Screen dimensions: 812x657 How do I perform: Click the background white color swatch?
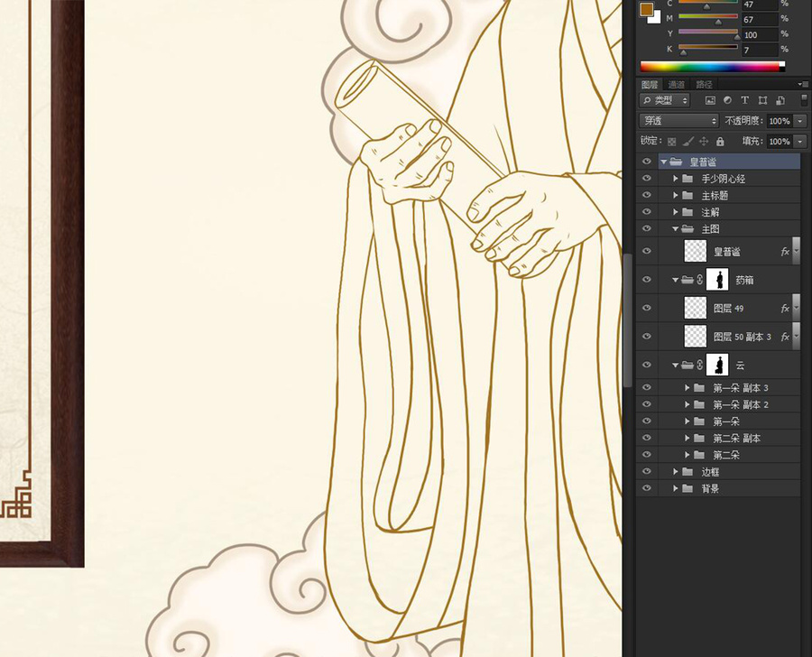coord(656,19)
